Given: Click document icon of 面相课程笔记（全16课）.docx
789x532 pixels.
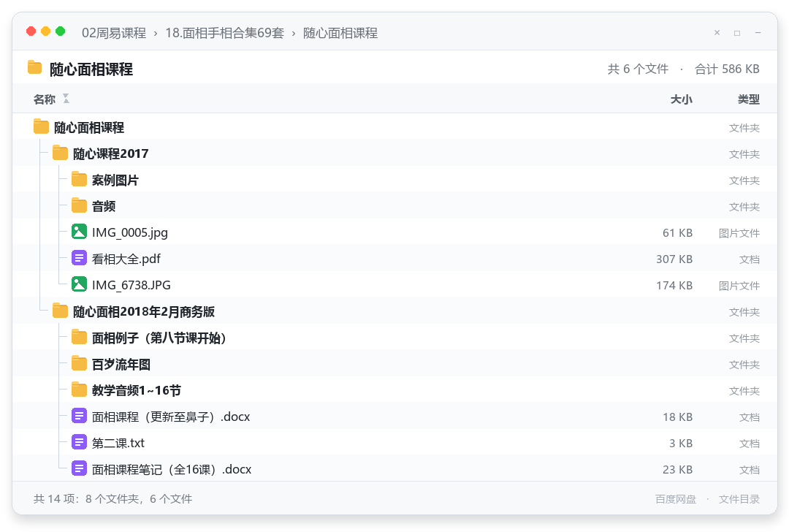Looking at the screenshot, I should point(79,468).
